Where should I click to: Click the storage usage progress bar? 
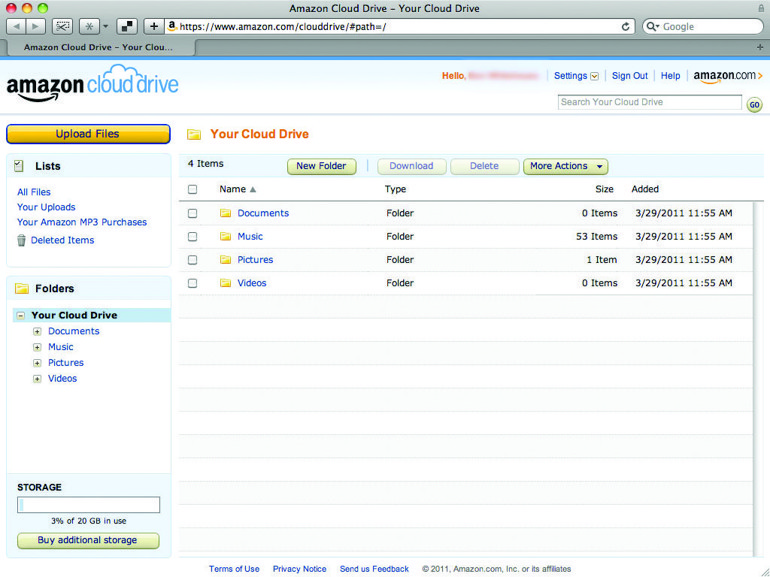click(x=88, y=504)
